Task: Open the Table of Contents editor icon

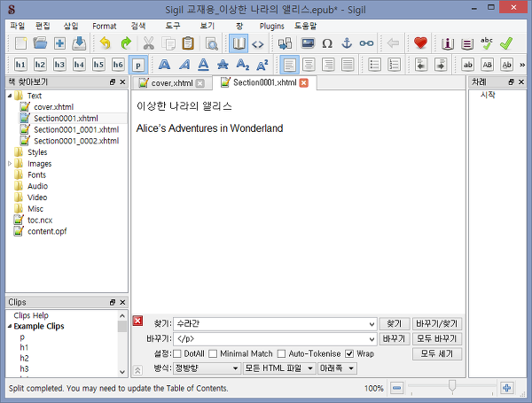Action: [x=467, y=43]
